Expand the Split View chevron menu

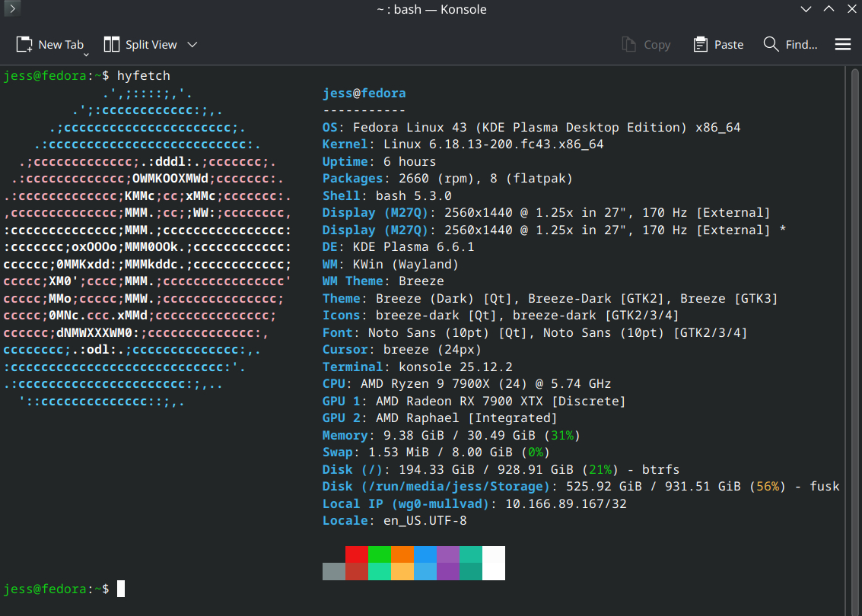[192, 44]
